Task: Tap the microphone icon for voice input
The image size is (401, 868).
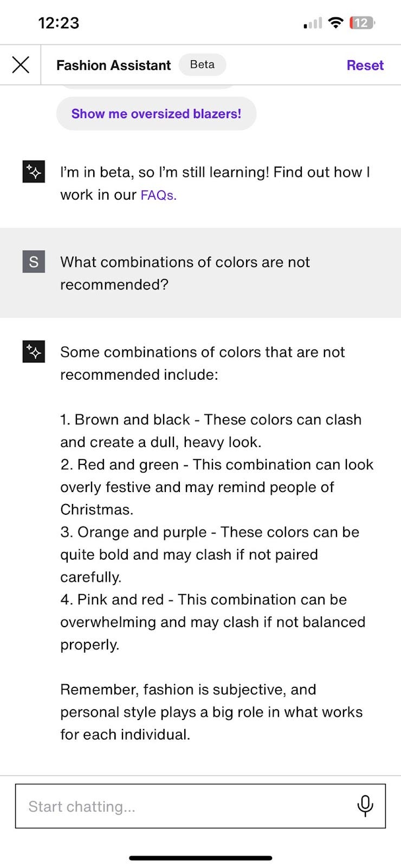Action: point(365,806)
